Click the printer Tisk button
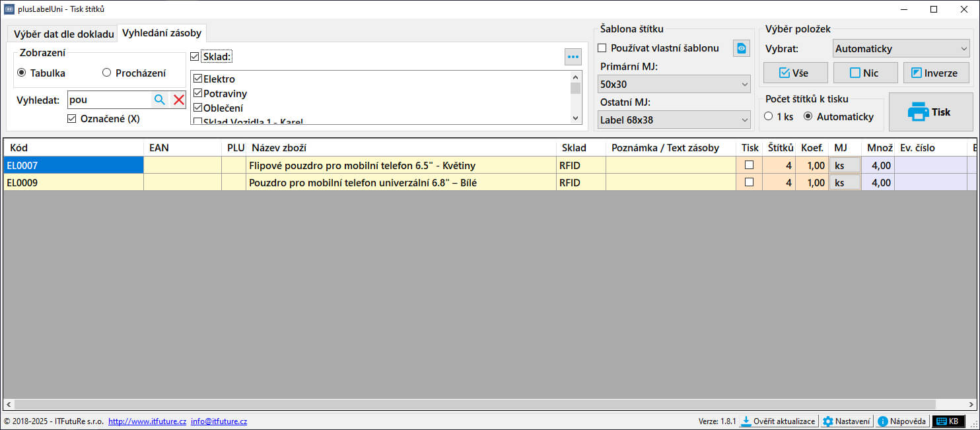The height and width of the screenshot is (430, 980). click(930, 112)
